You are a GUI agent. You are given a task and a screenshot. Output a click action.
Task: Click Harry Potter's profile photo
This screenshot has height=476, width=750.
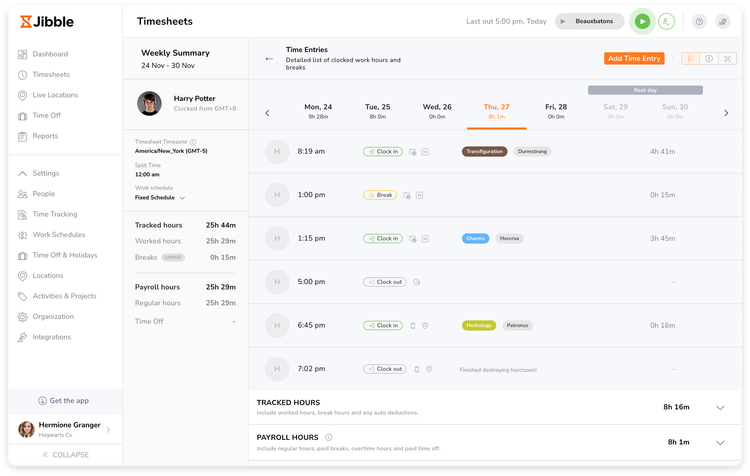point(149,103)
